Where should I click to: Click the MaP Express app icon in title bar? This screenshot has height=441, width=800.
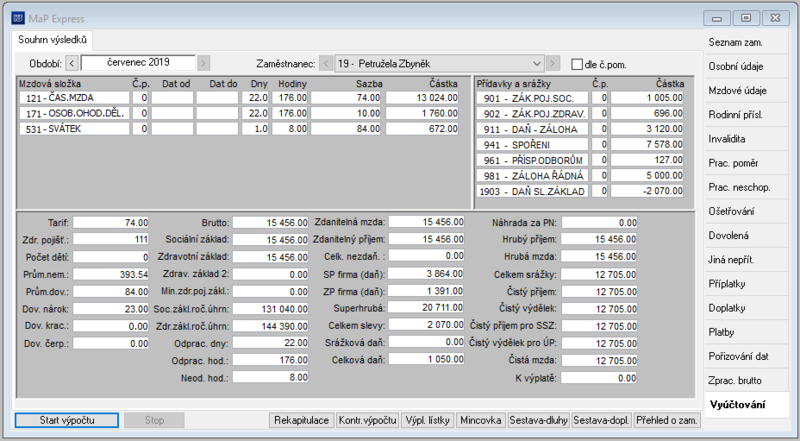pyautogui.click(x=18, y=18)
